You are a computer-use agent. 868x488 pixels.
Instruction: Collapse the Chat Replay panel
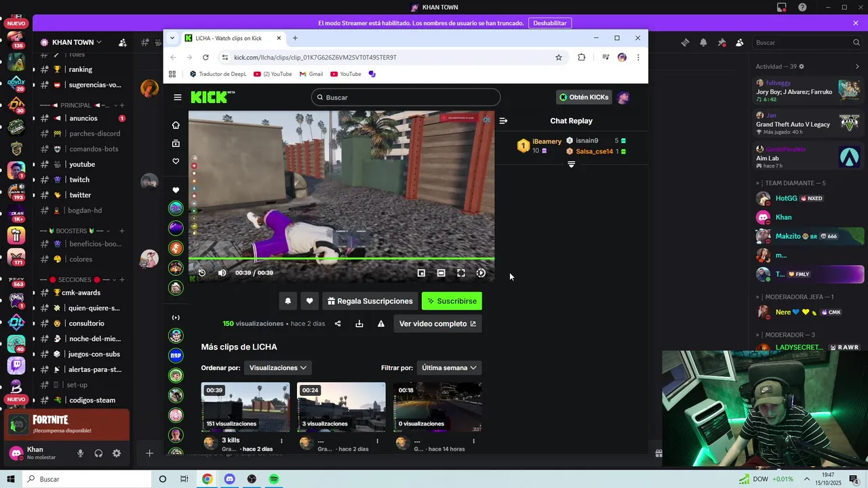pyautogui.click(x=503, y=121)
